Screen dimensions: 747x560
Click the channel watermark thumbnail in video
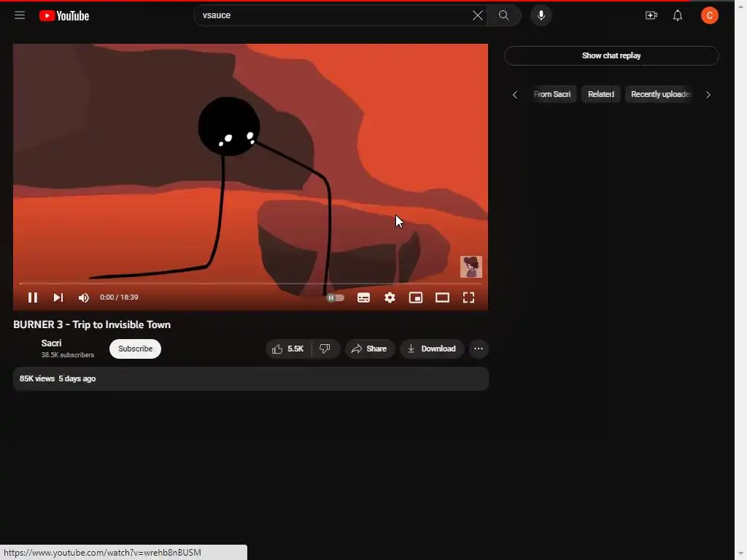[471, 267]
